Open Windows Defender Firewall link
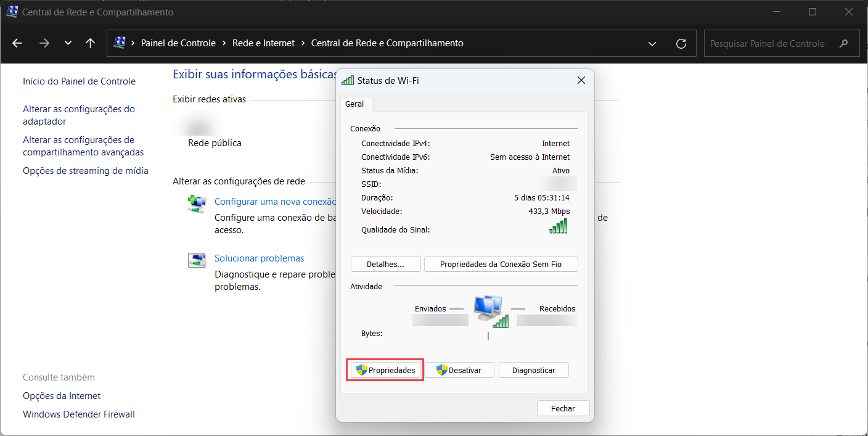 coord(79,414)
